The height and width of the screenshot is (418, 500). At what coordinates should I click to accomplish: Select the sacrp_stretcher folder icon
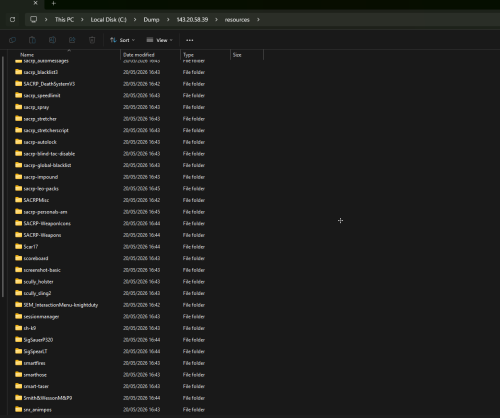[x=19, y=119]
